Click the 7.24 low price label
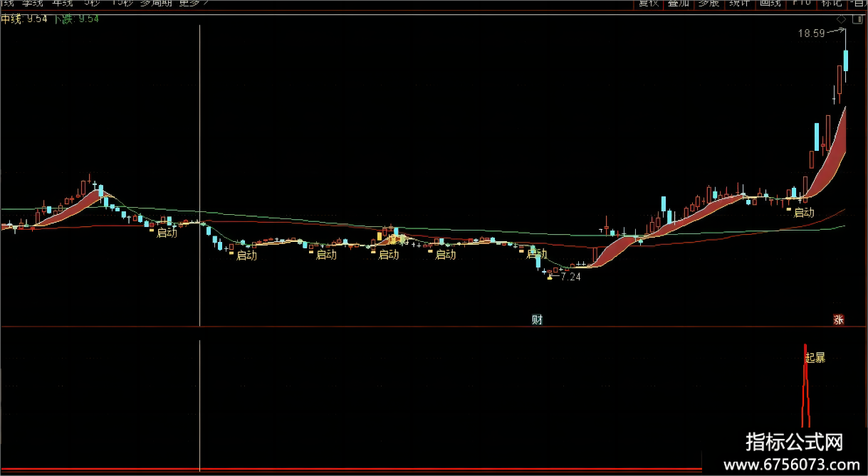The height and width of the screenshot is (476, 868). click(570, 277)
